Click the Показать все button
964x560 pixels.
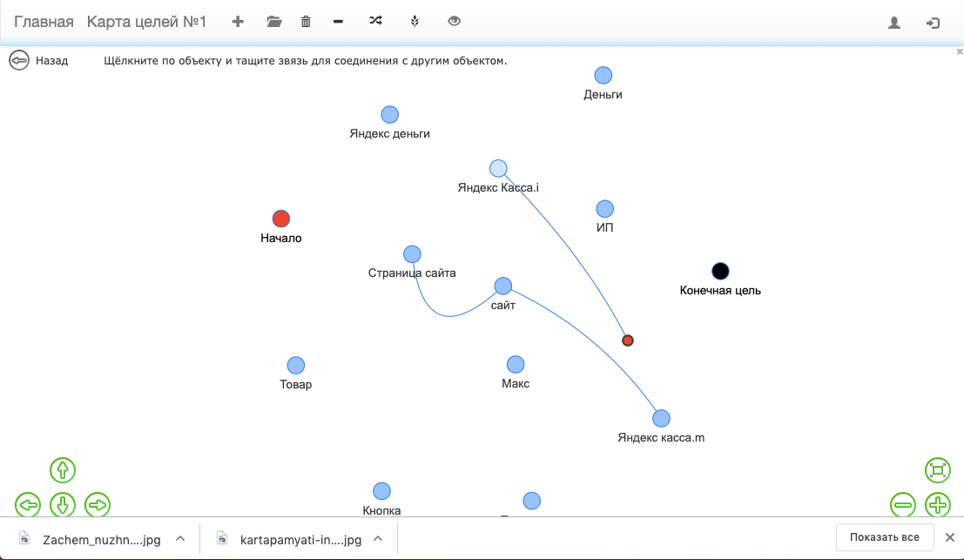tap(885, 537)
